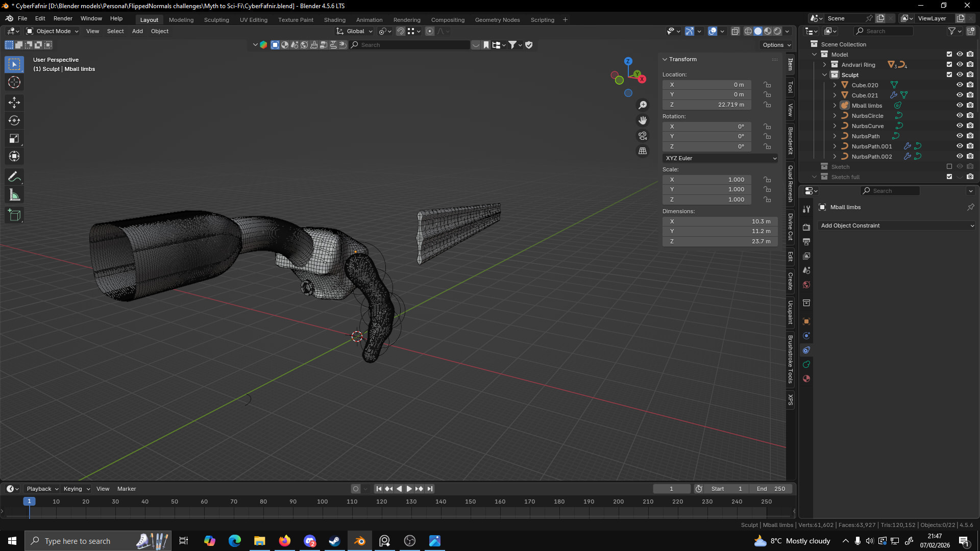Toggle perspective/orthographic grid icon
Image resolution: width=980 pixels, height=551 pixels.
click(x=643, y=151)
